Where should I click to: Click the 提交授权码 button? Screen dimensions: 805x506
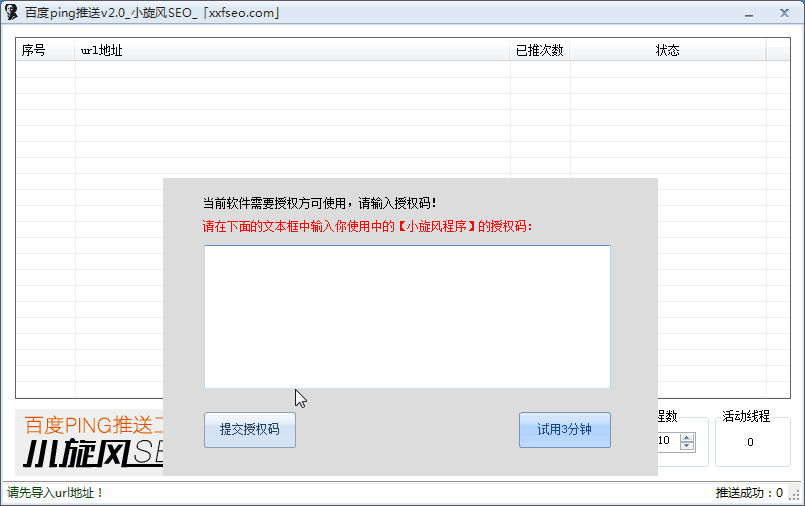pos(250,430)
